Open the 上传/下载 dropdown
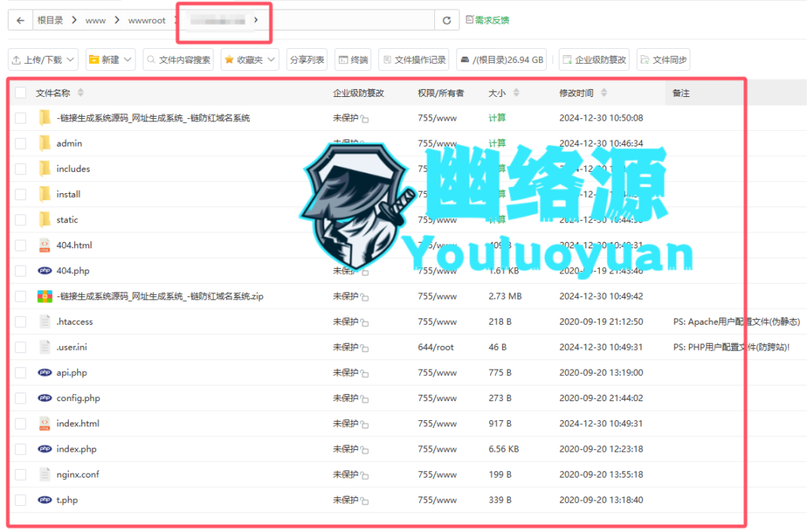 (43, 60)
